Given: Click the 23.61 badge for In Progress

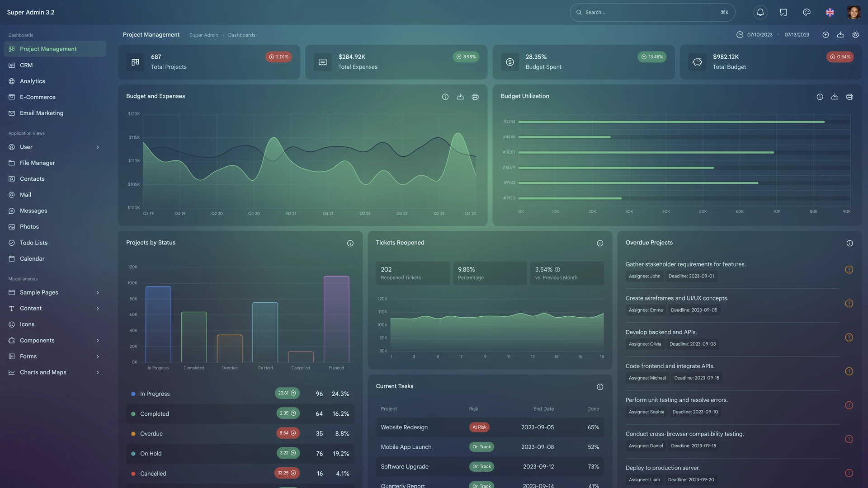Looking at the screenshot, I should tap(287, 393).
